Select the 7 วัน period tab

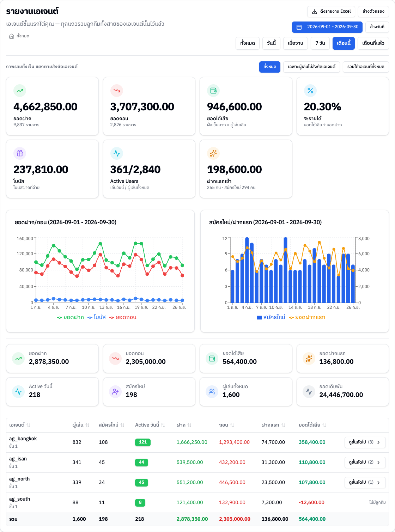tap(320, 43)
